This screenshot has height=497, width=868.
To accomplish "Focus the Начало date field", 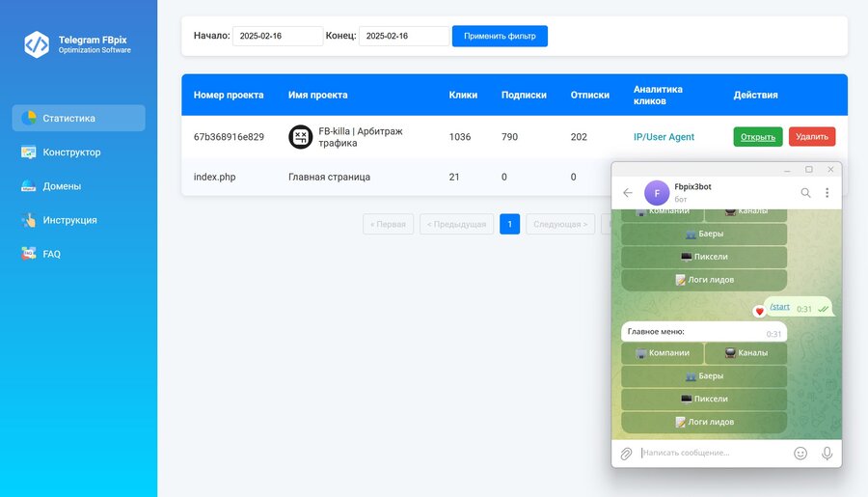I will pyautogui.click(x=278, y=36).
